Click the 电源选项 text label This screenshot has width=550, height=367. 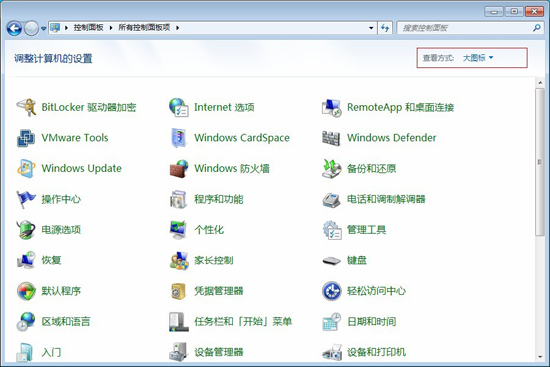[x=61, y=230]
